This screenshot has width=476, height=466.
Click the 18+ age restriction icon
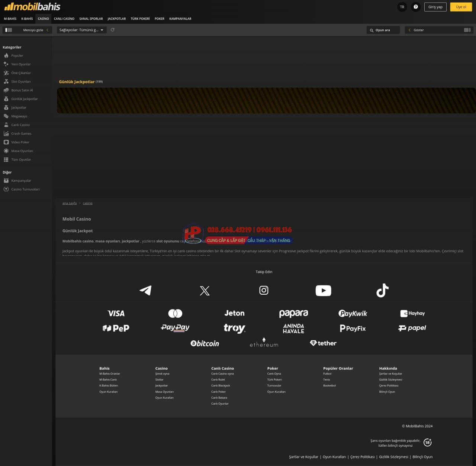coord(428,442)
